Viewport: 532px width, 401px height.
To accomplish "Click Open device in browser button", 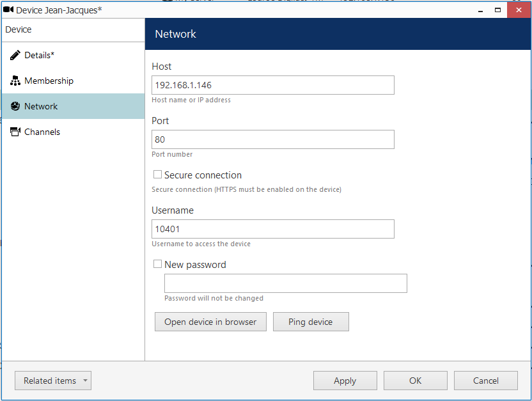I will 211,322.
